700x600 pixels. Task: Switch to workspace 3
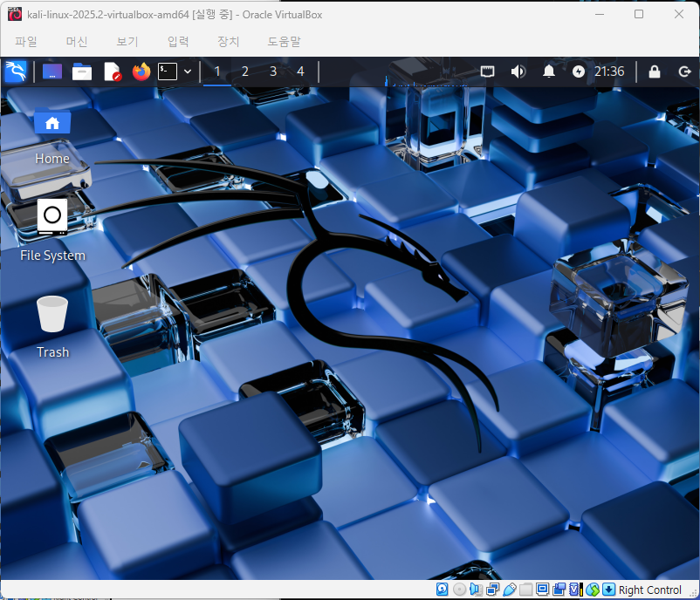(273, 72)
